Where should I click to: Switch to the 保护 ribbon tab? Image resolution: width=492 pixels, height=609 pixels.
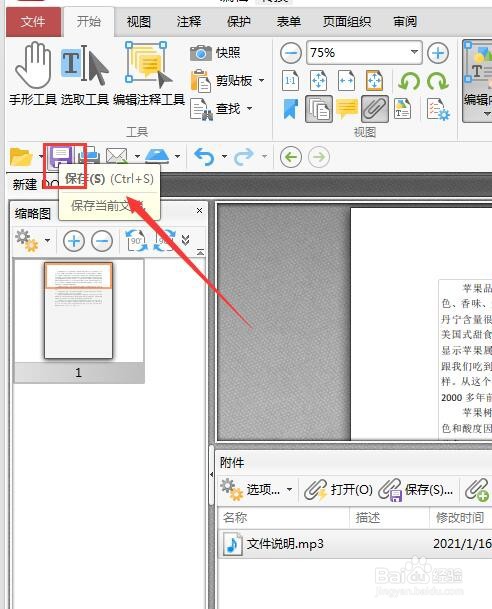click(x=238, y=22)
